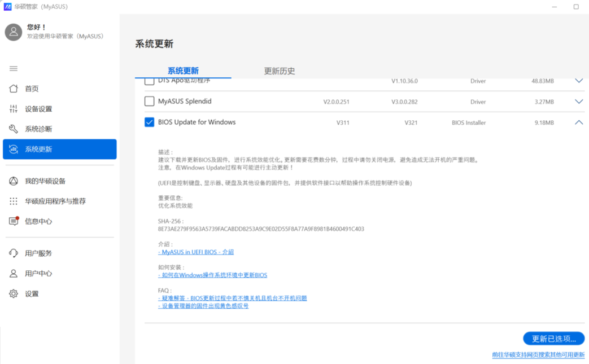
Task: Click the wrench icon for 系统诊断
Action: pos(14,129)
